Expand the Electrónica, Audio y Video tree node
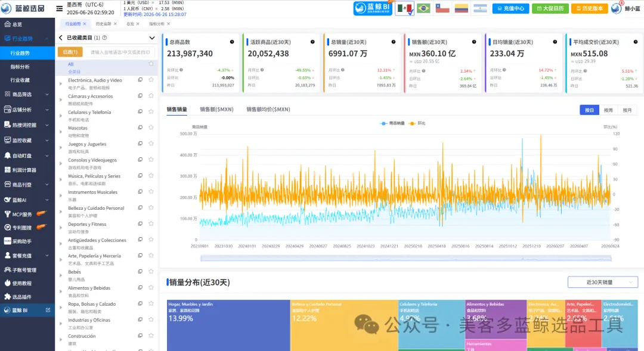The image size is (644, 351). [x=61, y=84]
